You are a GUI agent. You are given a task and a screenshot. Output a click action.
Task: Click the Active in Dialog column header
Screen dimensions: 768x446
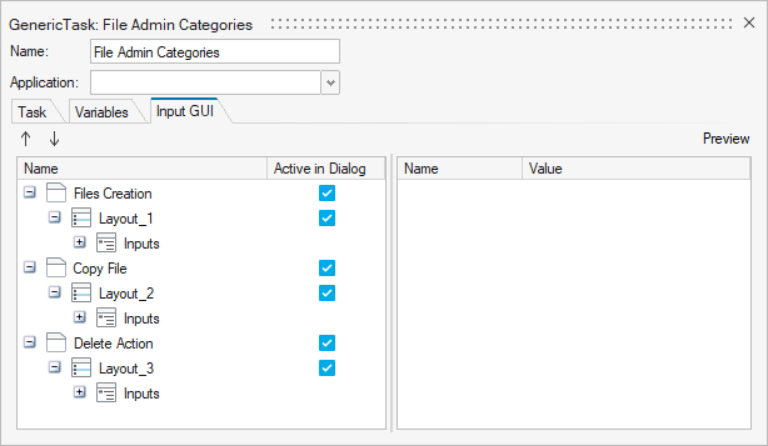click(x=326, y=168)
